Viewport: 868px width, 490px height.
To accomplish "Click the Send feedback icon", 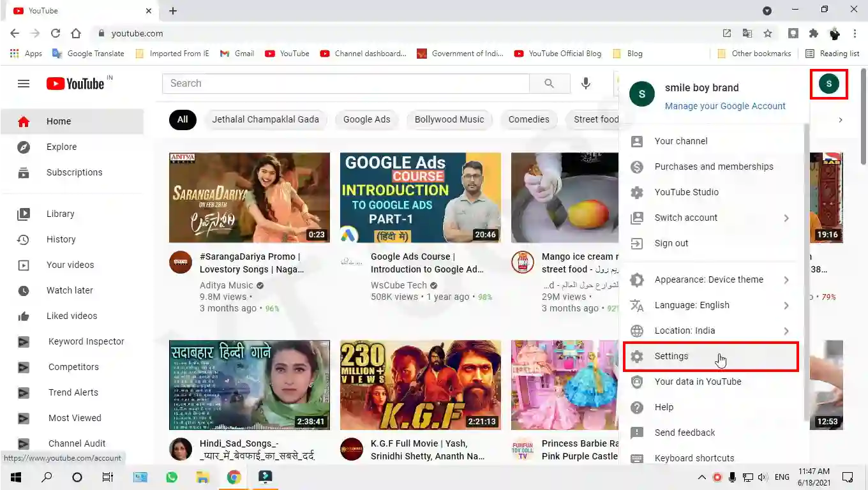I will pos(637,433).
